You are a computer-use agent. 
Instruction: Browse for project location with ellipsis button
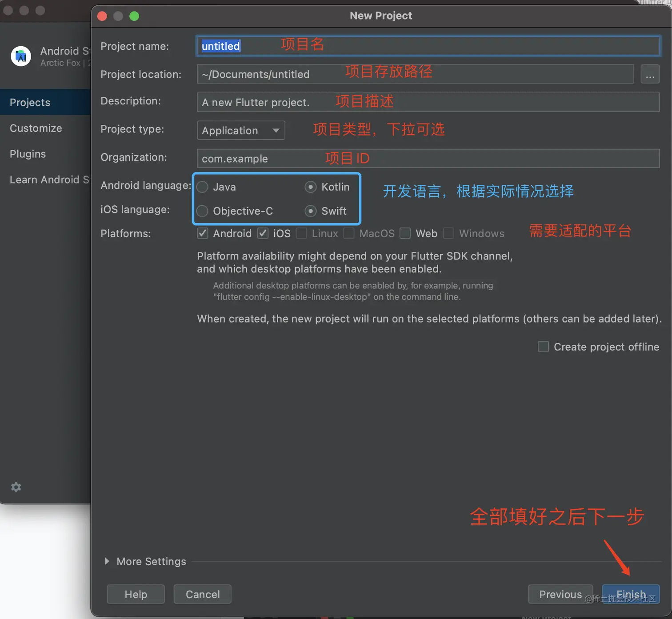click(x=650, y=74)
